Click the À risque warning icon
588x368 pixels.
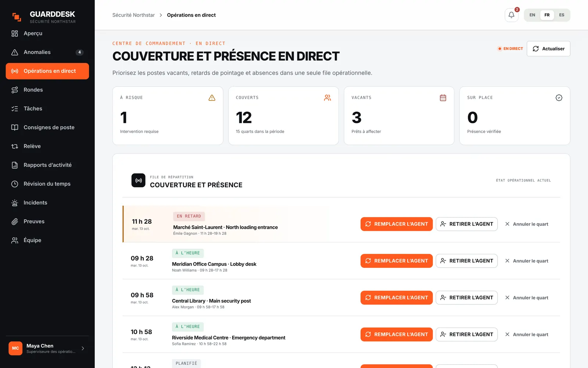212,98
